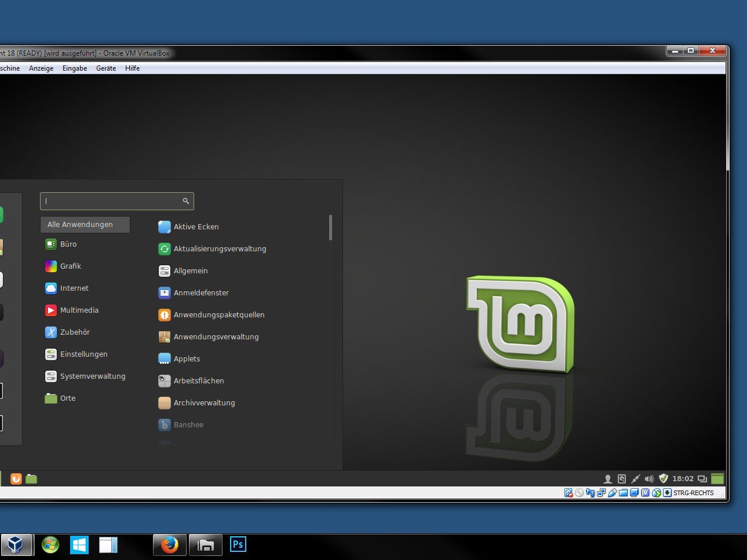
Task: Select the Alle Anwendungen category
Action: [x=85, y=224]
